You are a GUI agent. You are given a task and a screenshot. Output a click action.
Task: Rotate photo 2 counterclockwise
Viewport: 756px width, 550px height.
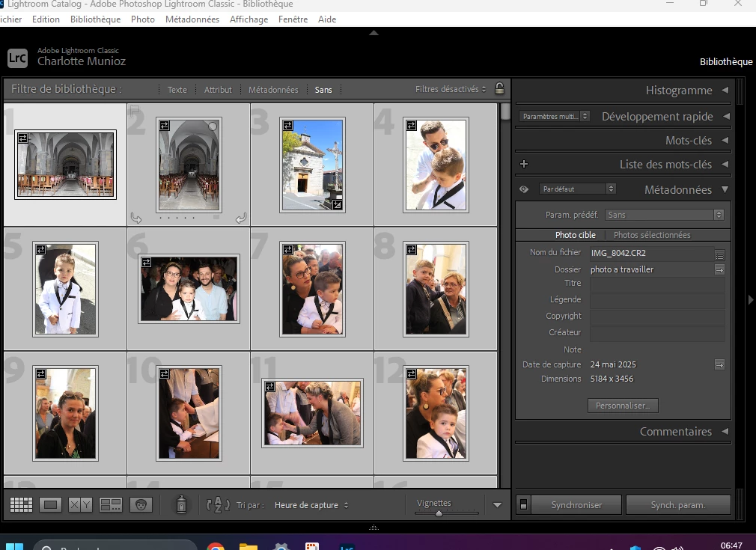tap(136, 219)
